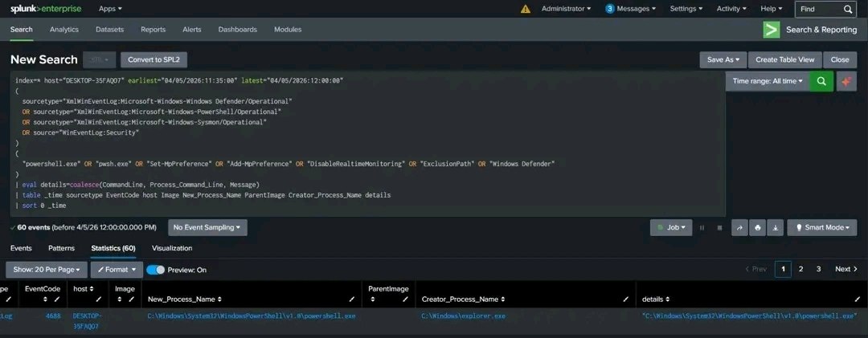Sort by the ParentImage column arrows

pos(373,299)
